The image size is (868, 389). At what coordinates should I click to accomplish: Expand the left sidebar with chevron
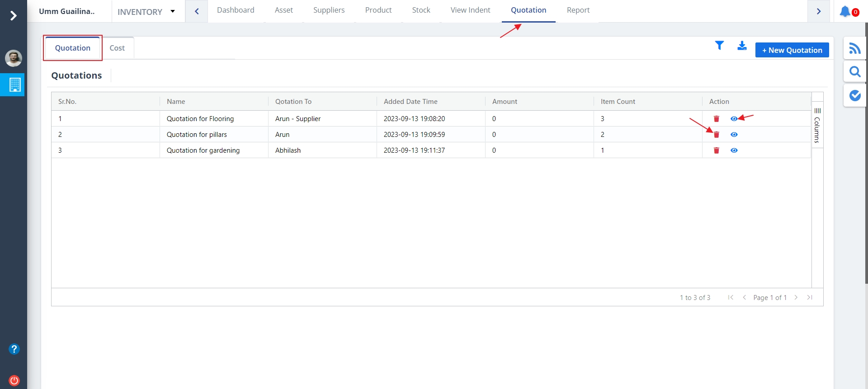tap(14, 16)
